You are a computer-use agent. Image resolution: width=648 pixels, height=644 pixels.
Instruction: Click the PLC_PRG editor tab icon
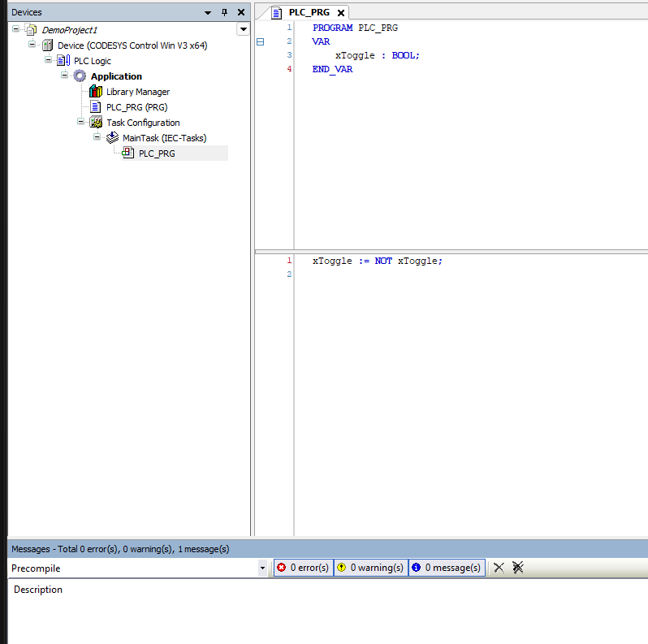276,13
